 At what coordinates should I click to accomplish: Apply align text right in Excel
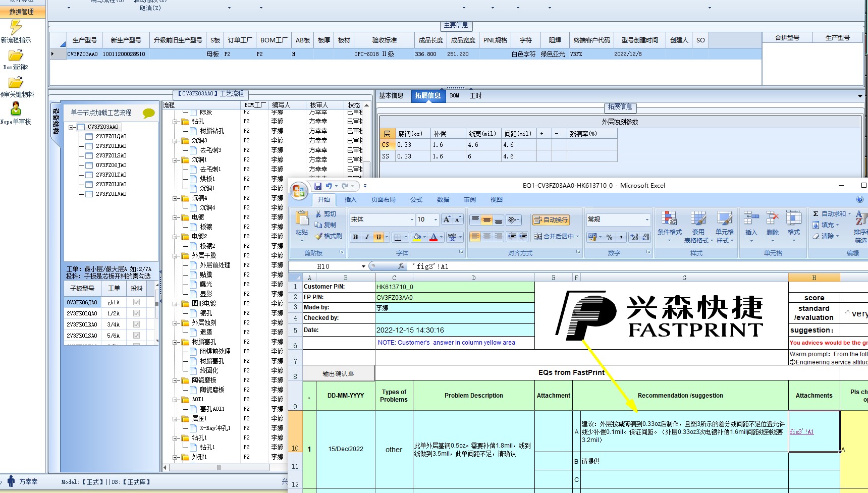(499, 236)
